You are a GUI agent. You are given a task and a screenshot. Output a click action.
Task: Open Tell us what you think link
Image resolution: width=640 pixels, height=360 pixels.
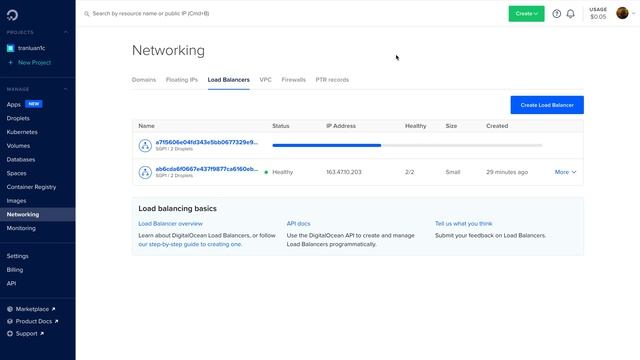click(463, 224)
